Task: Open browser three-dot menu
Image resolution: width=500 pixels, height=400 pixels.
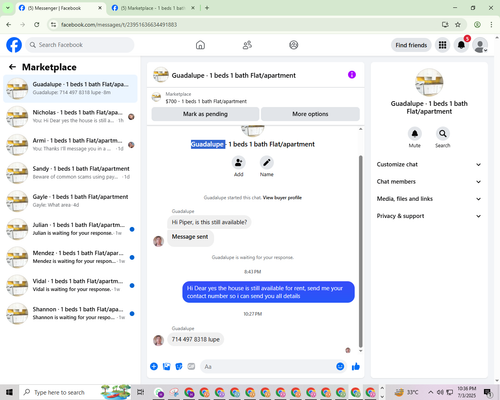Action: pyautogui.click(x=491, y=25)
